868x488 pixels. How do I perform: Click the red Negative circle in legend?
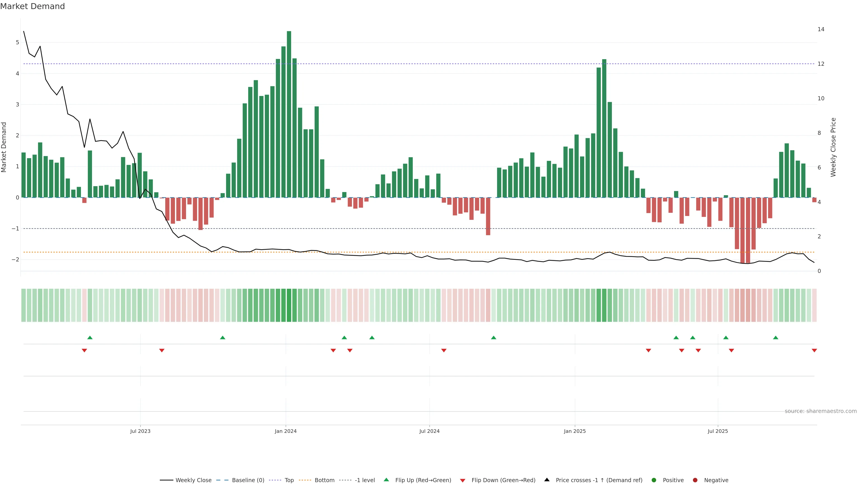coord(695,480)
